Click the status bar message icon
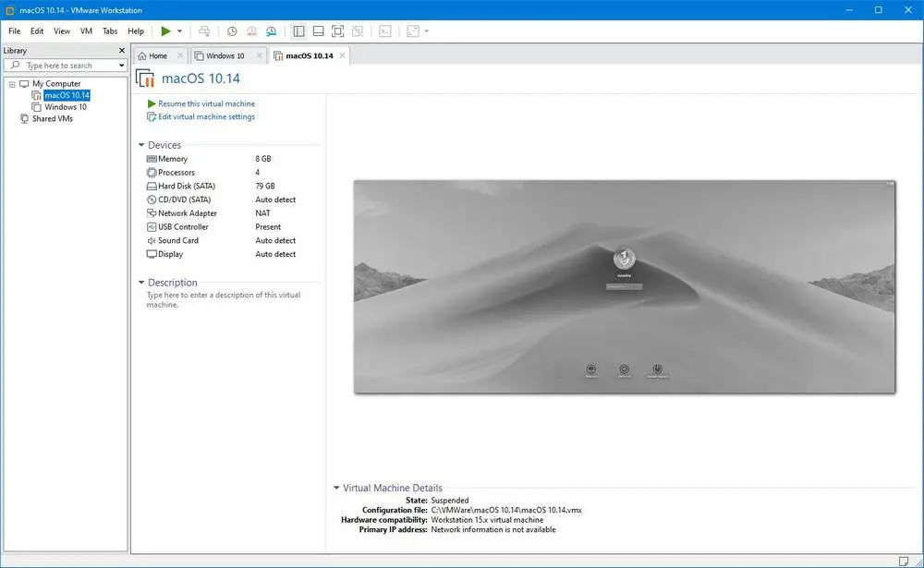Image resolution: width=924 pixels, height=568 pixels. click(x=904, y=561)
